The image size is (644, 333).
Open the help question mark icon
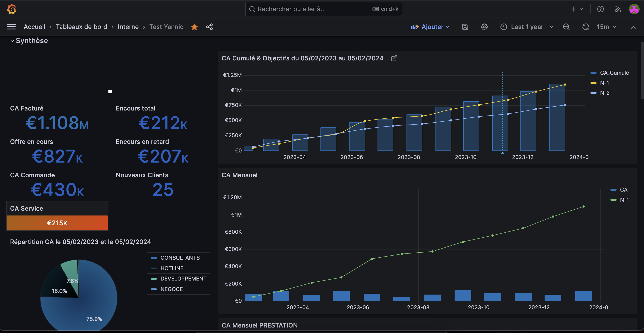(x=600, y=9)
